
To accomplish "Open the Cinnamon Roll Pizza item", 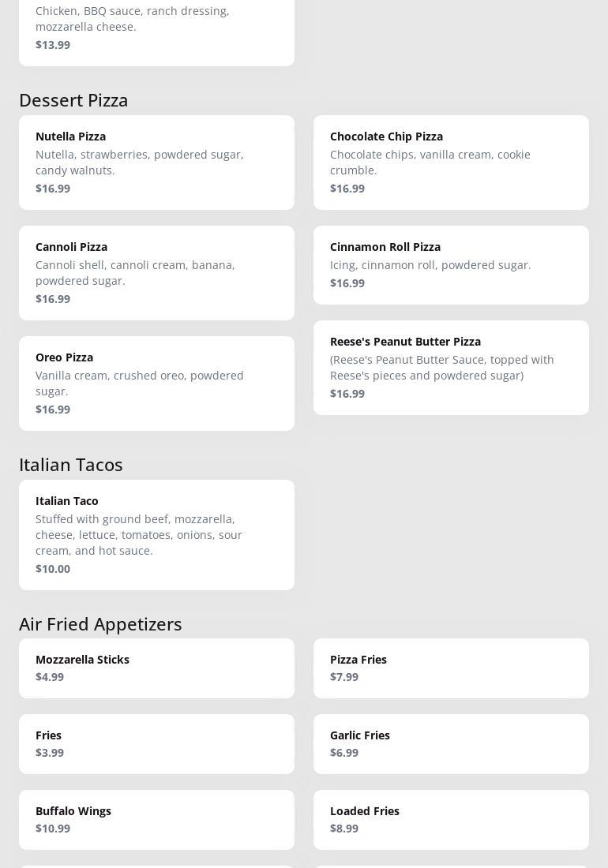I will coord(451,264).
